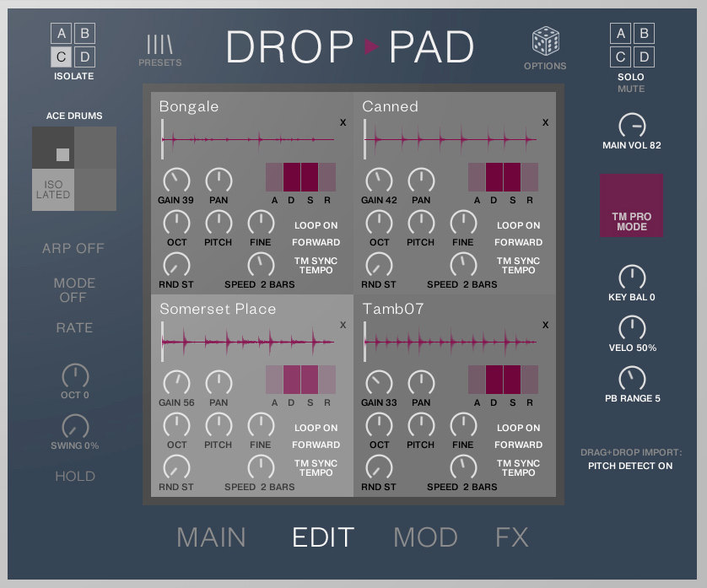Screen dimensions: 707x588
Task: Toggle LOOP ON for the Canned pad
Action: pos(518,225)
